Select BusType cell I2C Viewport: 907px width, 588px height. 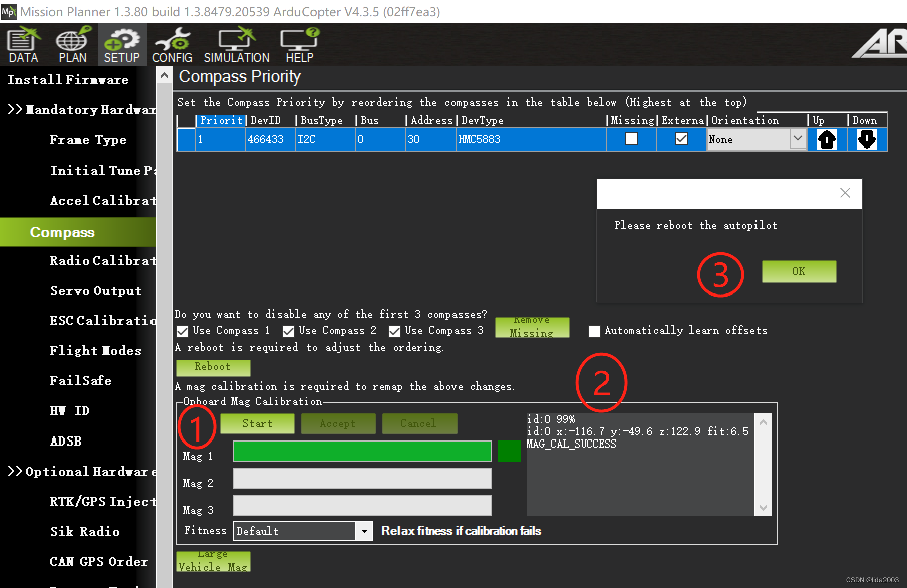click(326, 139)
